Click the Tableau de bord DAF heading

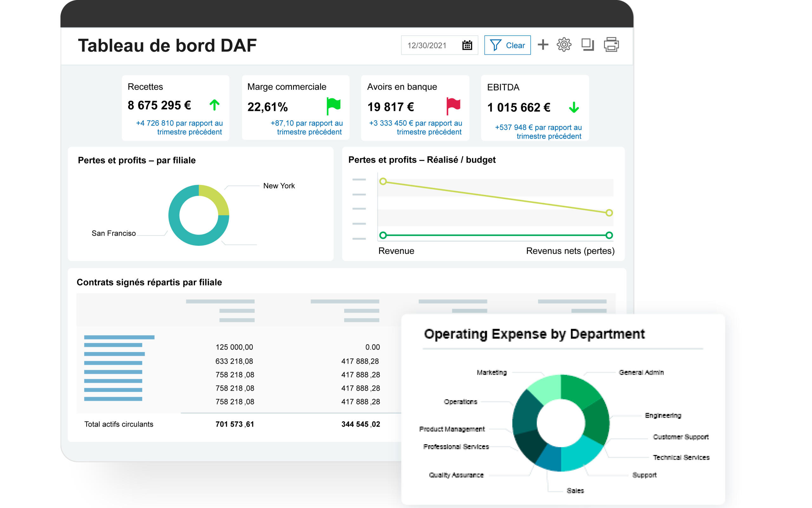pyautogui.click(x=167, y=45)
